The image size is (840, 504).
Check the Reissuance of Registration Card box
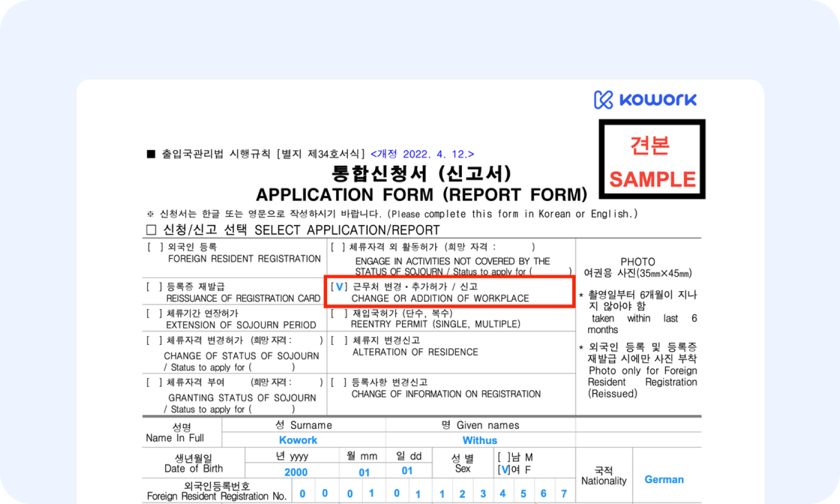click(x=154, y=287)
